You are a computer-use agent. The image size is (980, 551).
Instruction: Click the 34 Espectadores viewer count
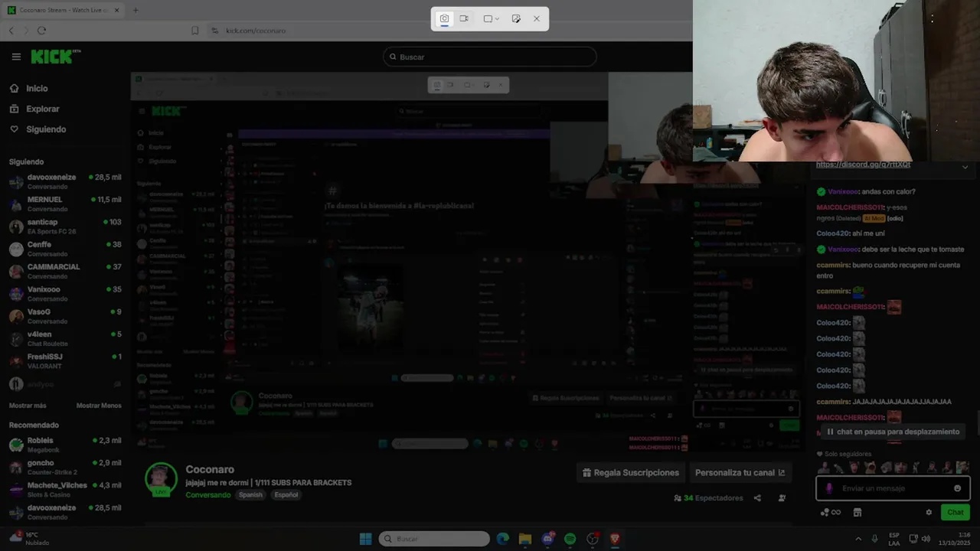tap(708, 498)
